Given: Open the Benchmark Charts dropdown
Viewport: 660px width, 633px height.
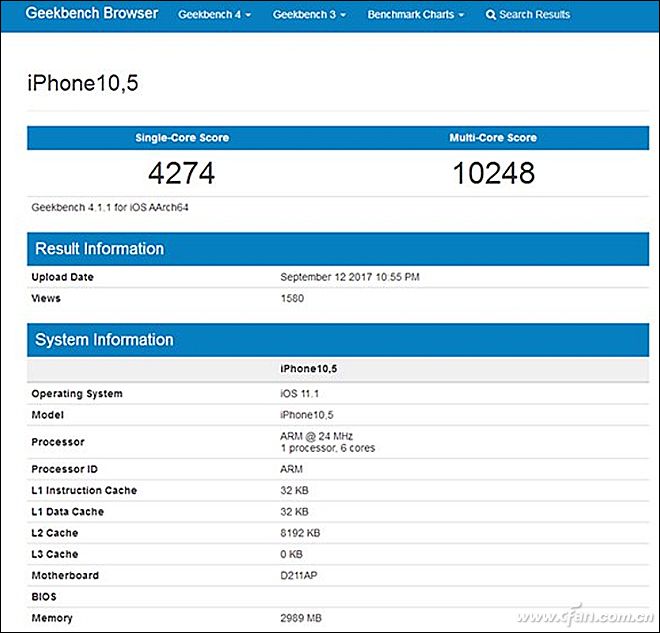Looking at the screenshot, I should click(x=416, y=15).
